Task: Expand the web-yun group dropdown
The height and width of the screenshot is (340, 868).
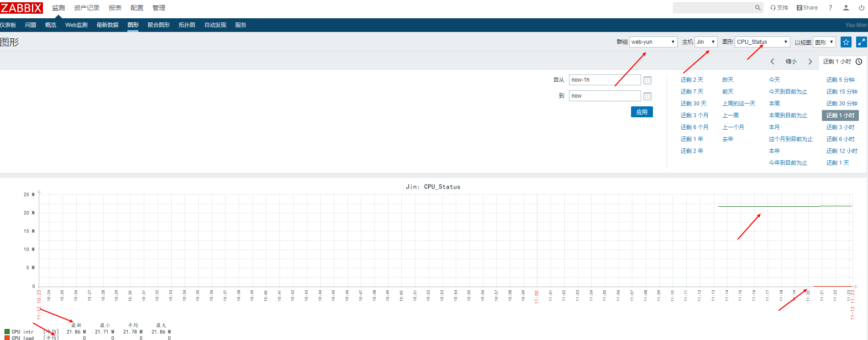Action: pyautogui.click(x=653, y=42)
